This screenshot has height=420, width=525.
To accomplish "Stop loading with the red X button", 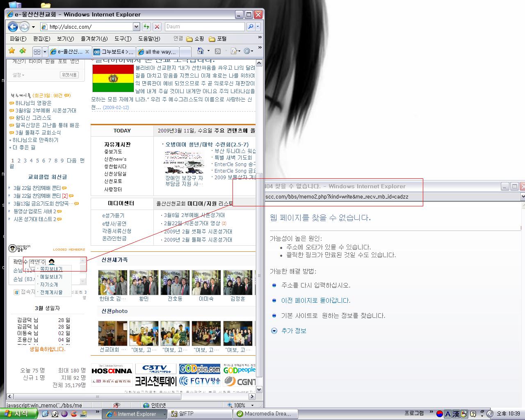I will click(x=157, y=27).
